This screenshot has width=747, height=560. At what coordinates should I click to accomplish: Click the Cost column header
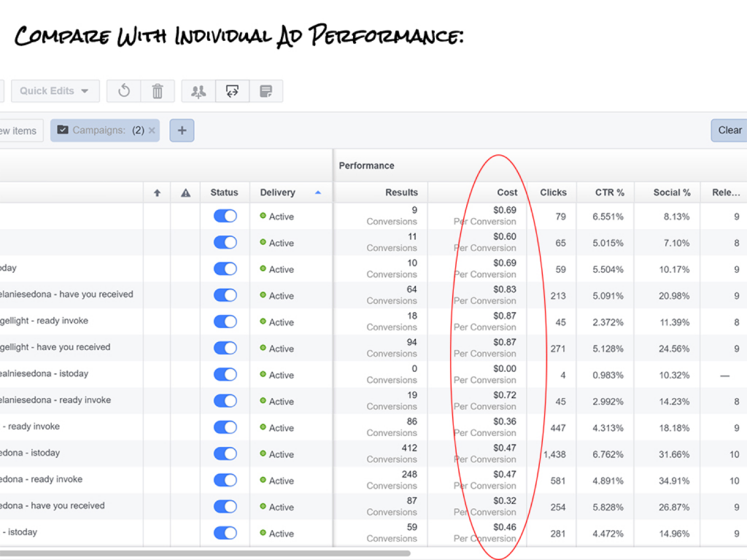click(507, 192)
